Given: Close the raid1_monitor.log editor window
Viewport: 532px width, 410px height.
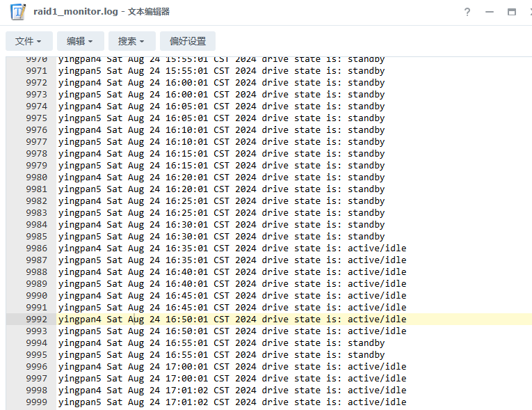Looking at the screenshot, I should click(530, 12).
